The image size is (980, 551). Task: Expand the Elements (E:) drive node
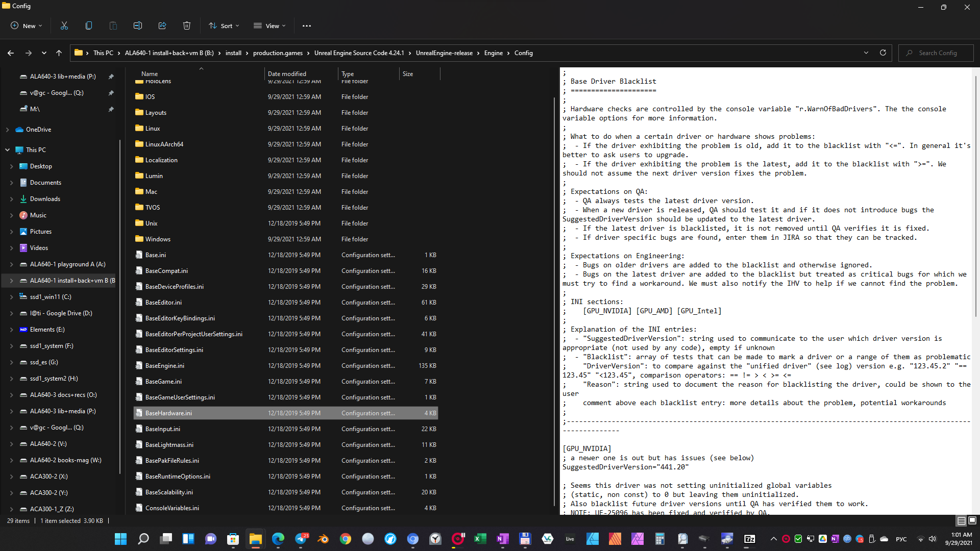[x=11, y=330]
